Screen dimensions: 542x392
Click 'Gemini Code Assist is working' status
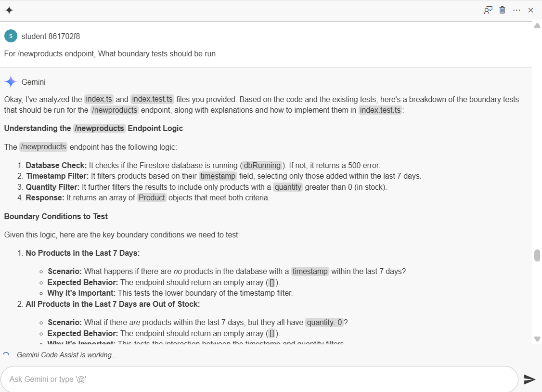67,355
